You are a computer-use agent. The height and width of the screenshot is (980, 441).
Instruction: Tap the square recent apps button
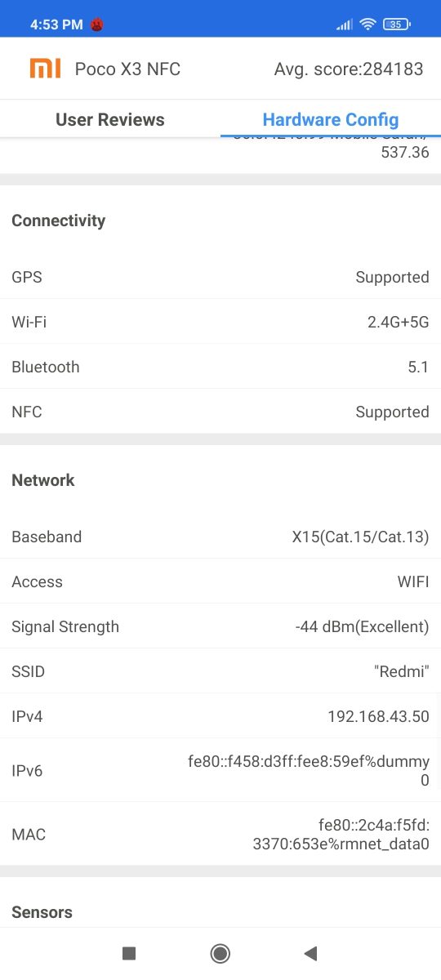point(128,953)
